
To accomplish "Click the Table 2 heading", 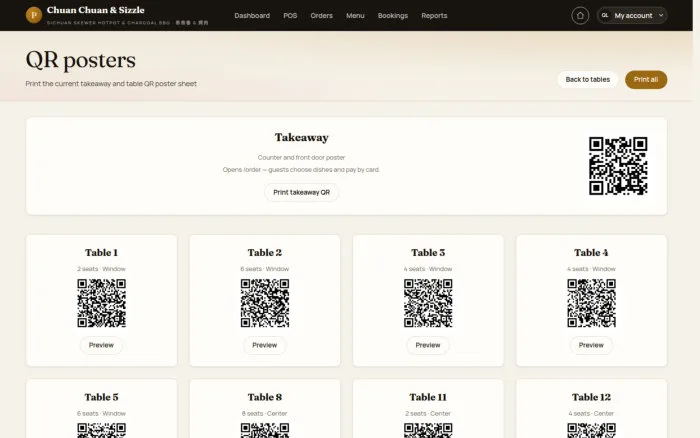I will [265, 253].
